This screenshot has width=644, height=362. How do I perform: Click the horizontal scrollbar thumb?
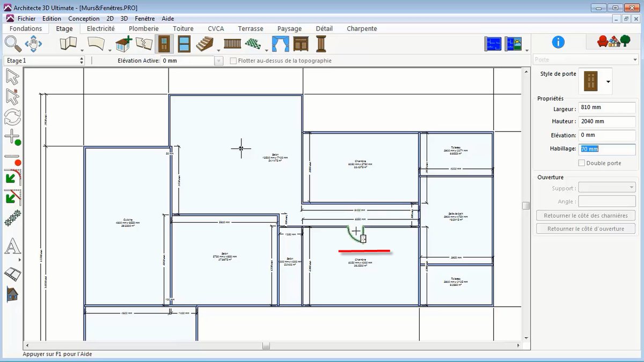pyautogui.click(x=266, y=346)
